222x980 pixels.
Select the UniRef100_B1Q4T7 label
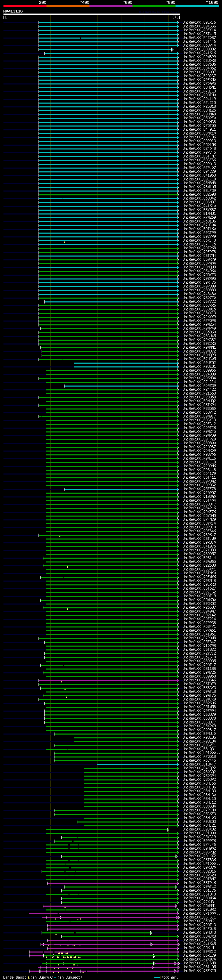click(199, 764)
